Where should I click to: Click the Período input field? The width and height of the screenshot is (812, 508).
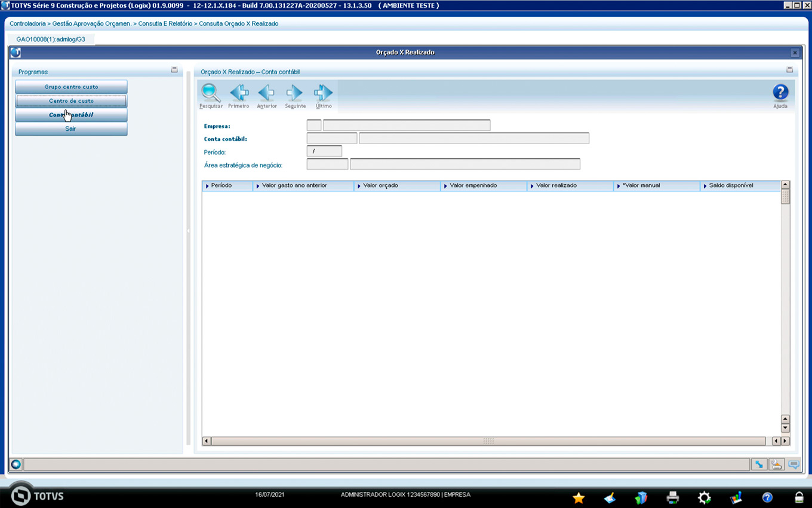[324, 152]
